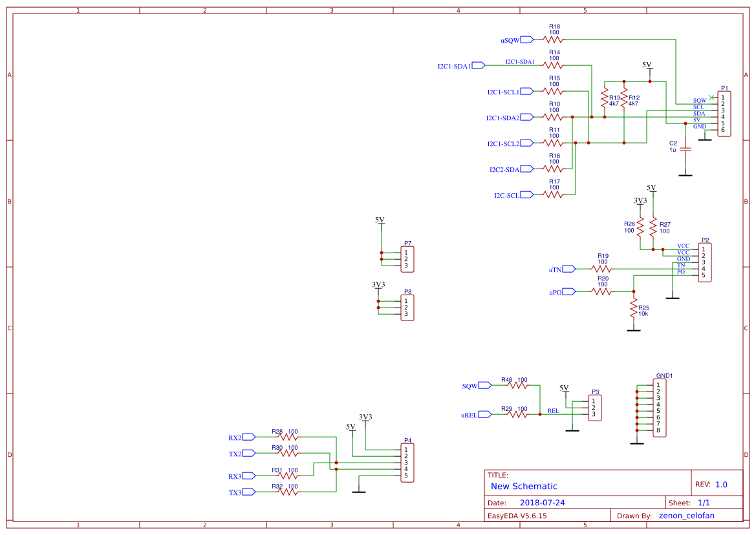Select the 5V power flag above P7
Viewport: 756px width, 535px height.
380,220
